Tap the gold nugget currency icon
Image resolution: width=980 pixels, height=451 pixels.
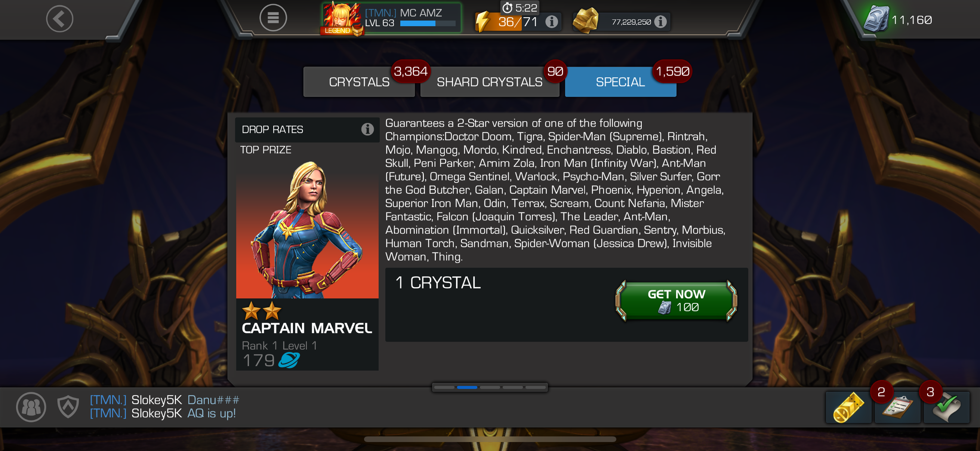click(x=586, y=21)
